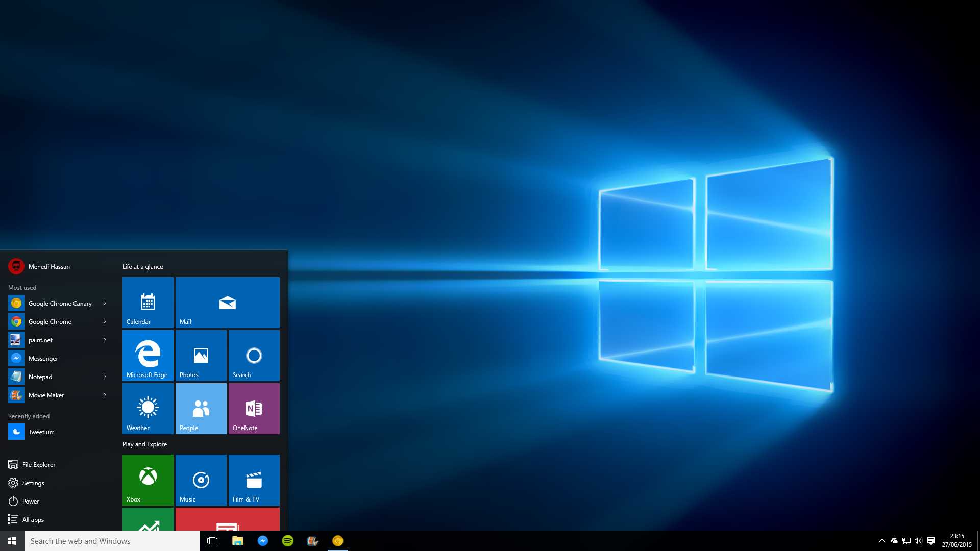The width and height of the screenshot is (980, 551).
Task: Open Settings from Start menu
Action: 33,482
